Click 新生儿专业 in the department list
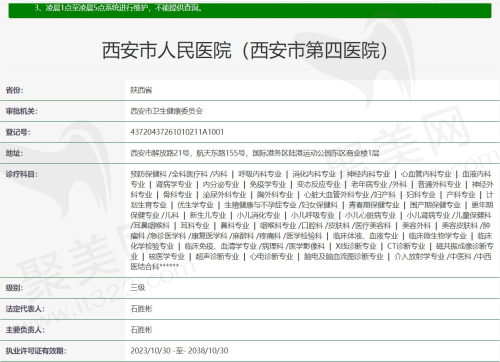 click(x=208, y=215)
